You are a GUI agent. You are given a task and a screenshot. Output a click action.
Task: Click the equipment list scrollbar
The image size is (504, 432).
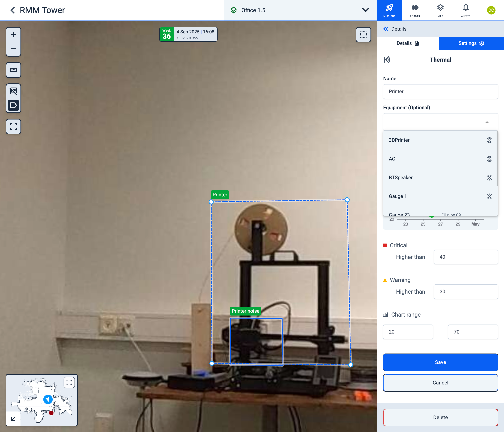pos(497,158)
